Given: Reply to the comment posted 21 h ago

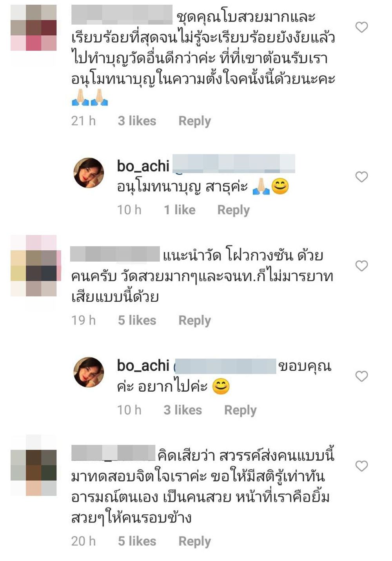Looking at the screenshot, I should (194, 121).
